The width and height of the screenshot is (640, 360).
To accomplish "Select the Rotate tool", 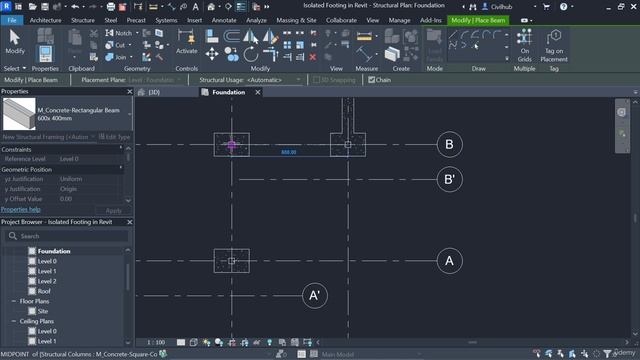I will (251, 54).
